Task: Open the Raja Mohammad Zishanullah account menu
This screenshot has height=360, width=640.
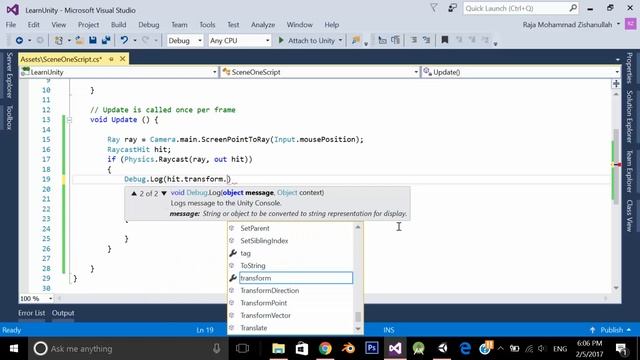Action: [x=571, y=25]
